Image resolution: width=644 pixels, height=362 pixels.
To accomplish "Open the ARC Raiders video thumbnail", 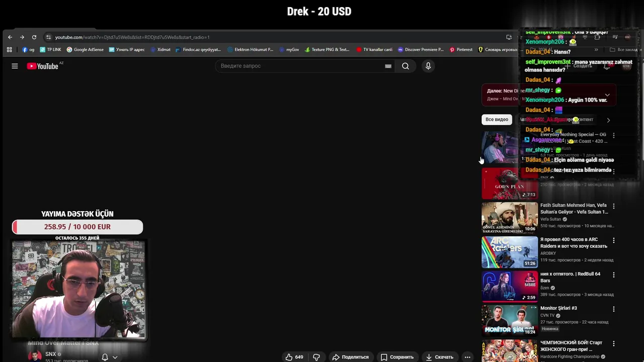I will (510, 252).
